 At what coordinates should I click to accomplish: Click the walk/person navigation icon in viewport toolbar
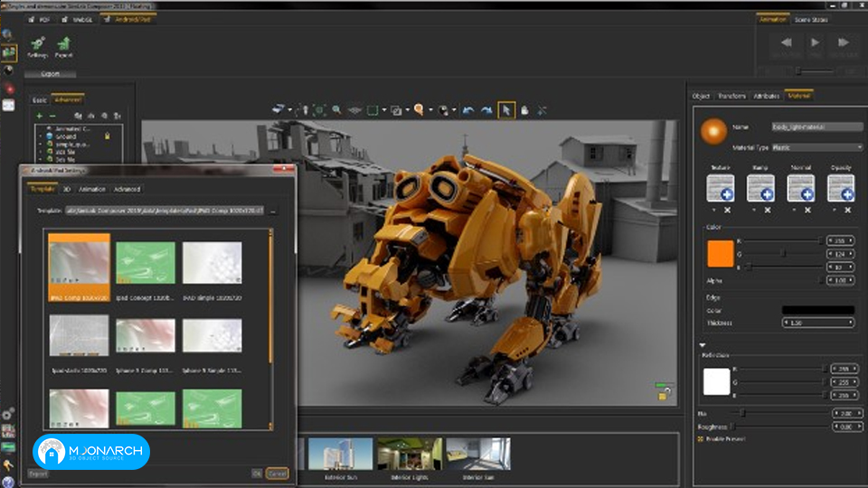pyautogui.click(x=302, y=110)
